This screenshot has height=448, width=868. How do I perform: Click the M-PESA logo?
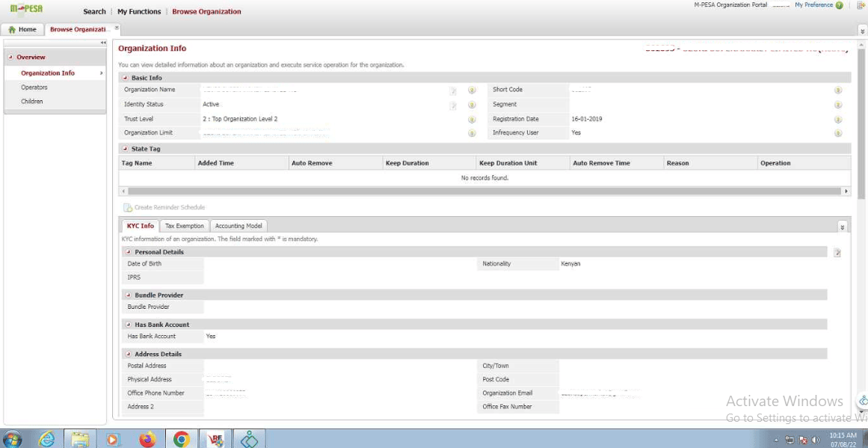tap(26, 10)
